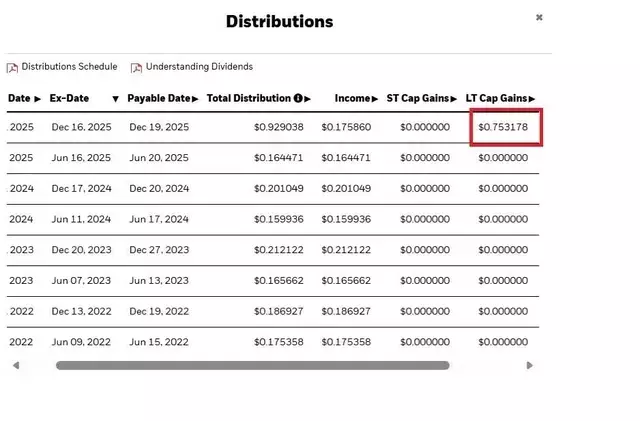The width and height of the screenshot is (640, 421).
Task: Click the sort arrow beside LT Cap Gains
Action: pos(532,99)
